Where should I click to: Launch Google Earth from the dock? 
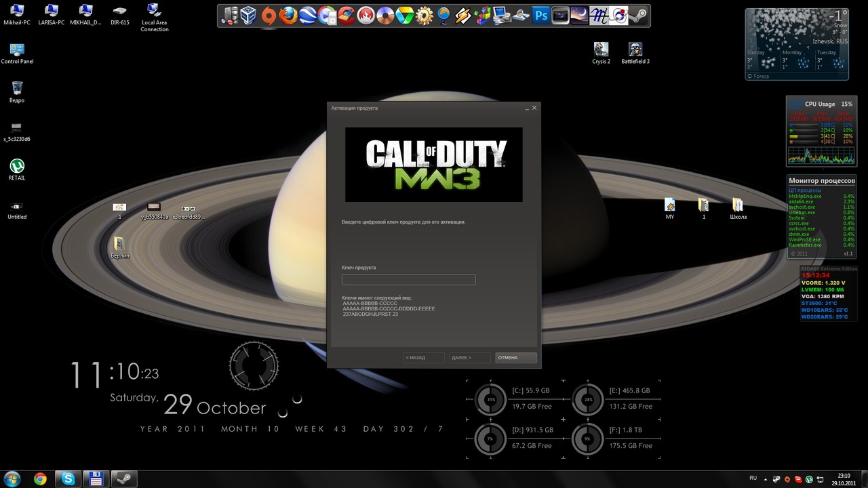pos(308,16)
